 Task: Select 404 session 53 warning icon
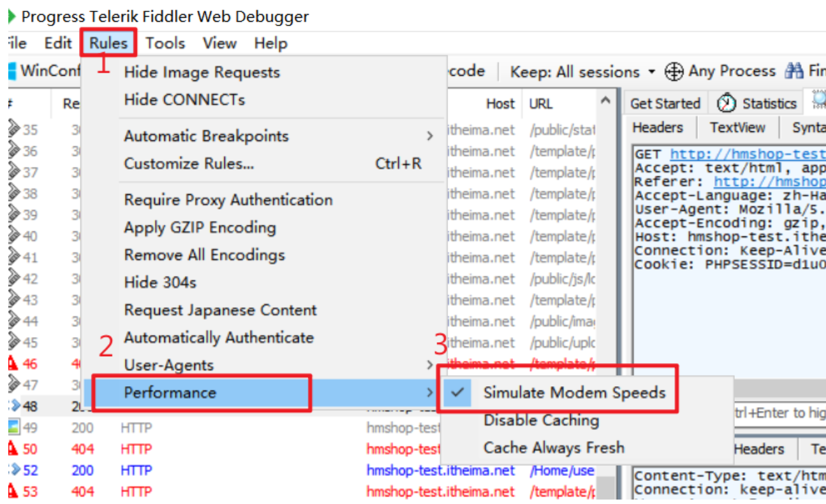pos(12,491)
